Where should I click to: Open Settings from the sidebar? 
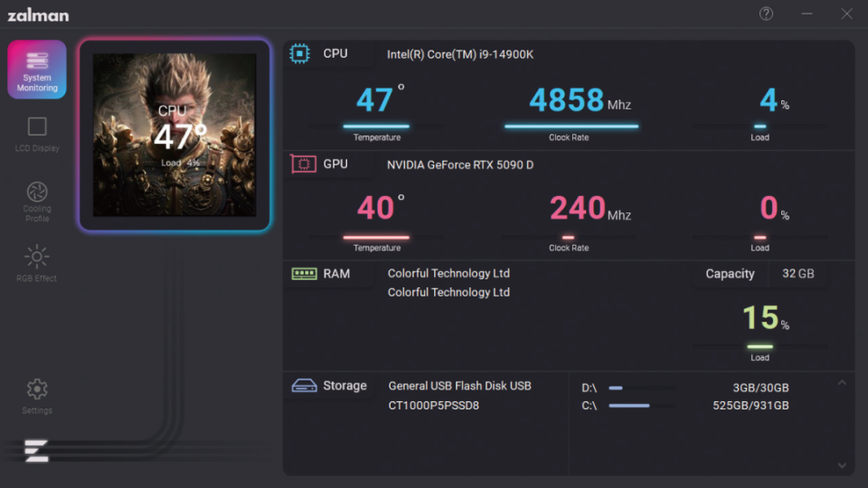37,396
